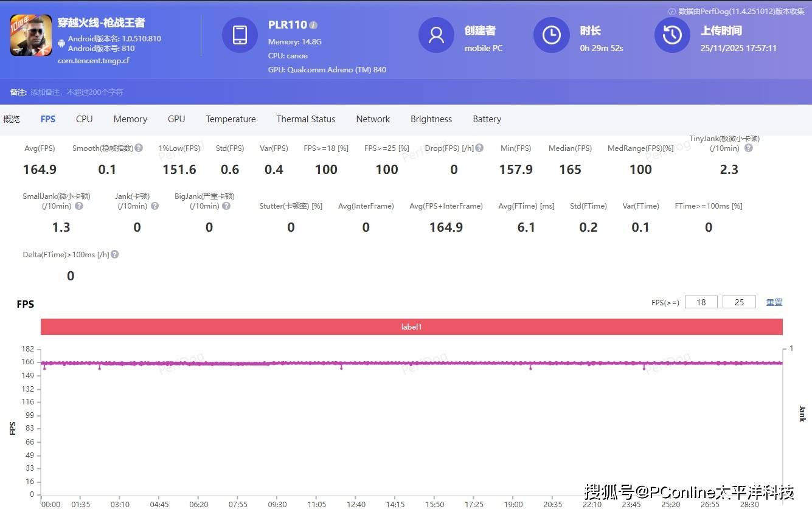
Task: Open the Memory tab
Action: pos(130,119)
